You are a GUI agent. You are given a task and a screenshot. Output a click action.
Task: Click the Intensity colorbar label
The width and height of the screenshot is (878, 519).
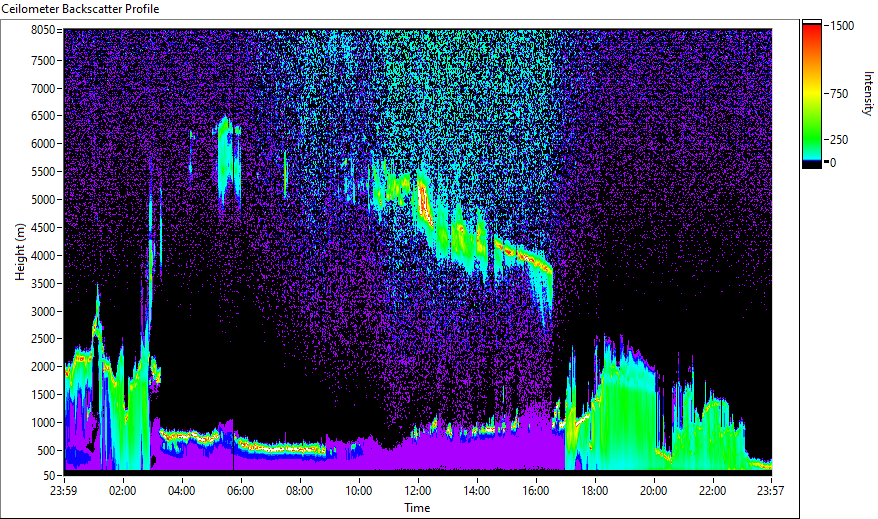(x=868, y=93)
